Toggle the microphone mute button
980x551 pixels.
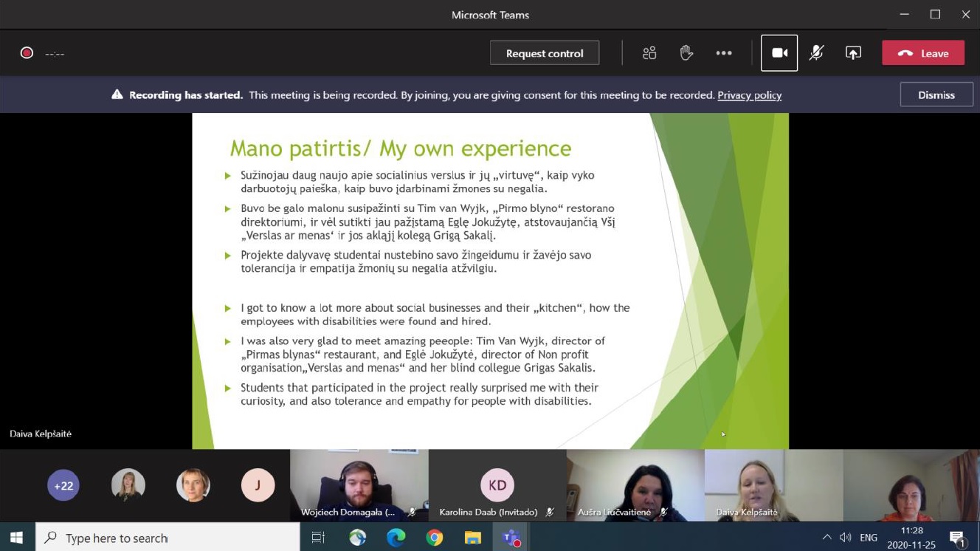816,53
